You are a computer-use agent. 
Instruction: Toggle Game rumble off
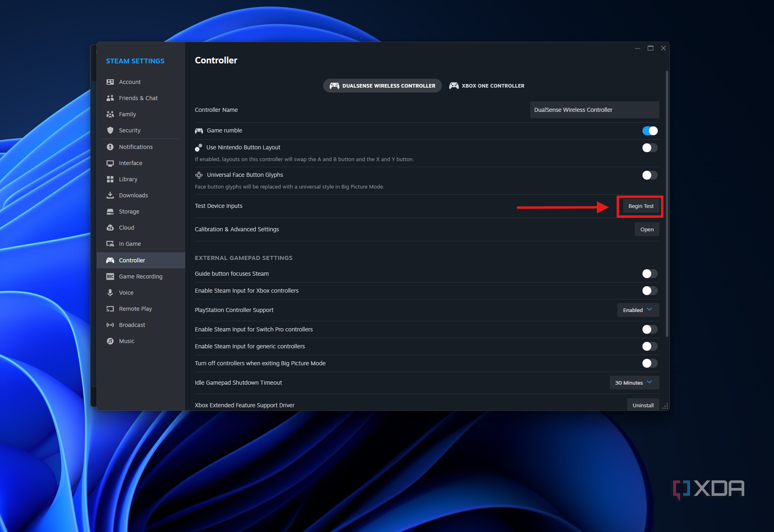point(650,130)
